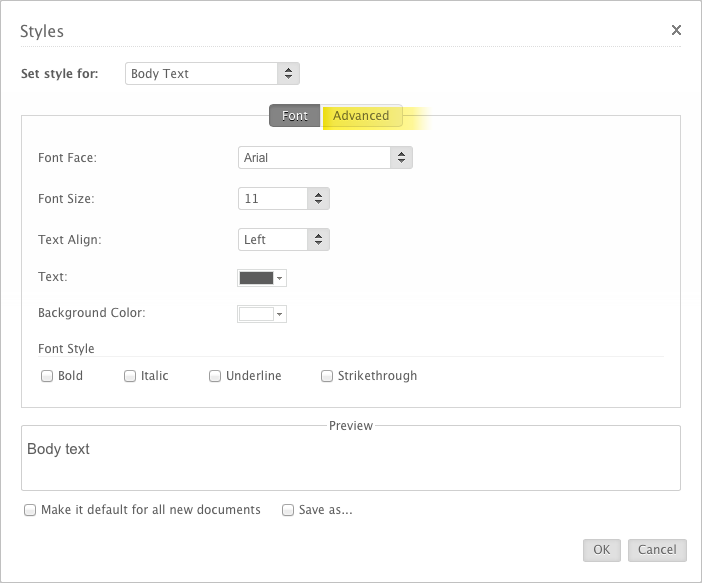
Task: Click the Font Size stepper arrows
Action: (318, 198)
